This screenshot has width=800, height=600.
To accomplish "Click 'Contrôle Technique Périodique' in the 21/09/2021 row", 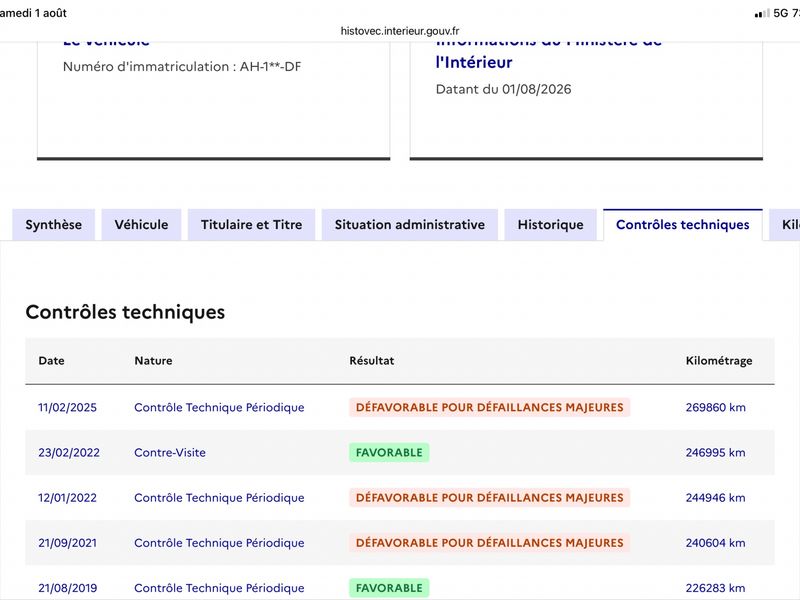I will coord(219,543).
